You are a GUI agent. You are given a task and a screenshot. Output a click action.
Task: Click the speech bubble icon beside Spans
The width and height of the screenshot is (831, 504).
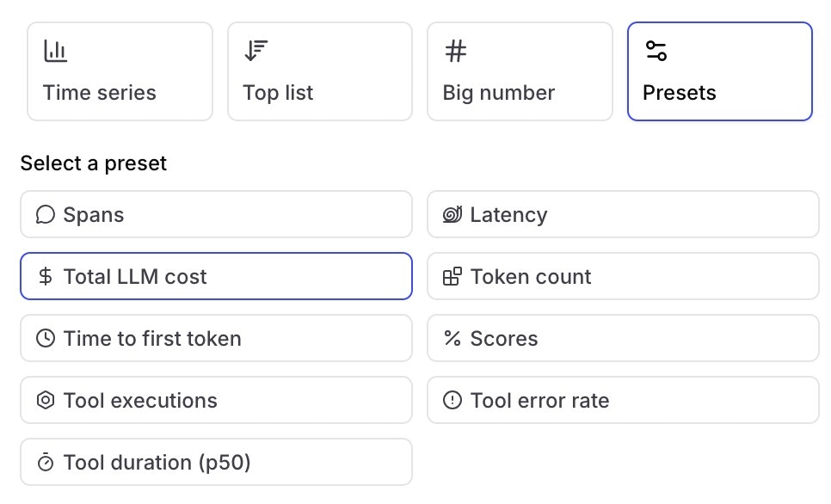[x=46, y=215]
